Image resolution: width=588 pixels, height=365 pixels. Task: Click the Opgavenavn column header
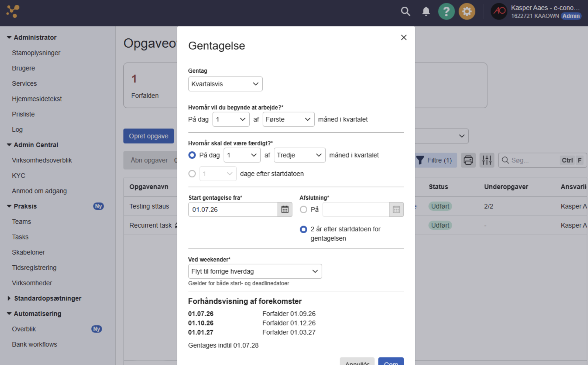(149, 187)
